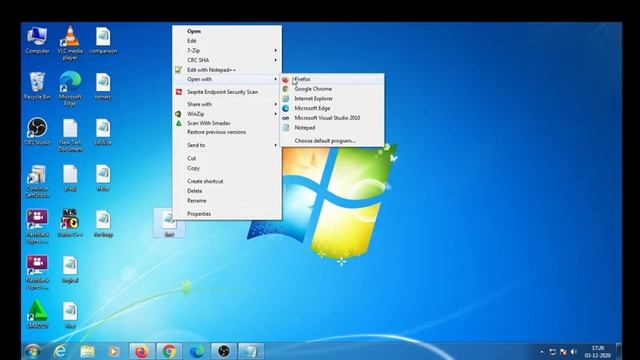
Task: Expand the WinZip submenu
Action: (227, 114)
